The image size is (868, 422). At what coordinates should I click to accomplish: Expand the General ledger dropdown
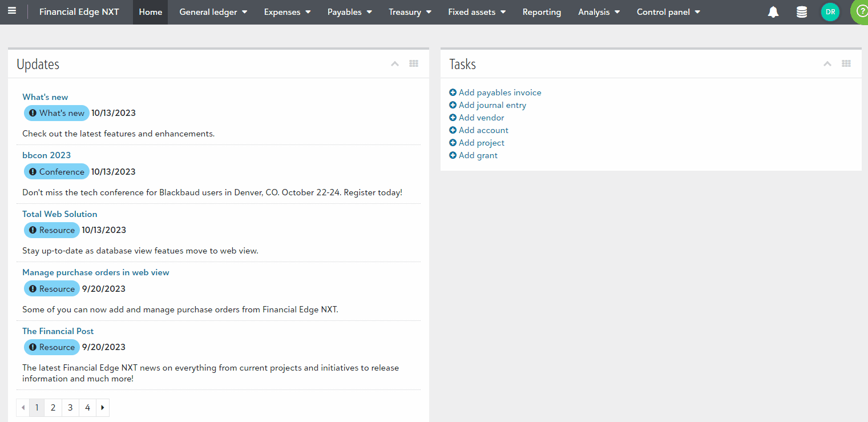(x=213, y=12)
